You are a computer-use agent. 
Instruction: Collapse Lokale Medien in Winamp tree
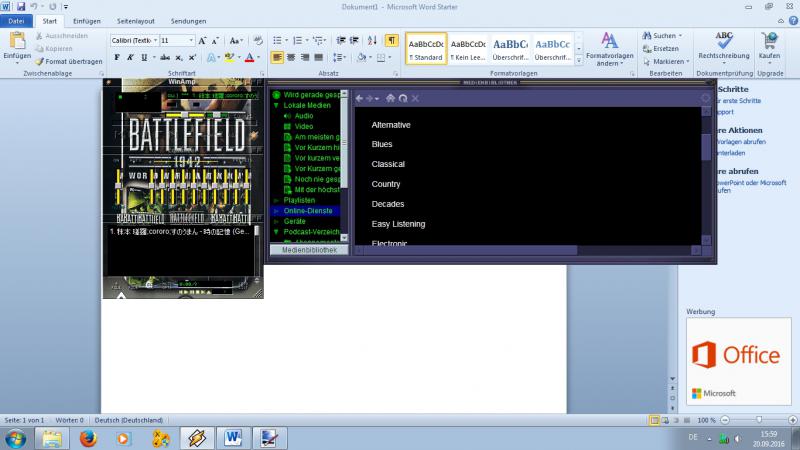pos(276,105)
